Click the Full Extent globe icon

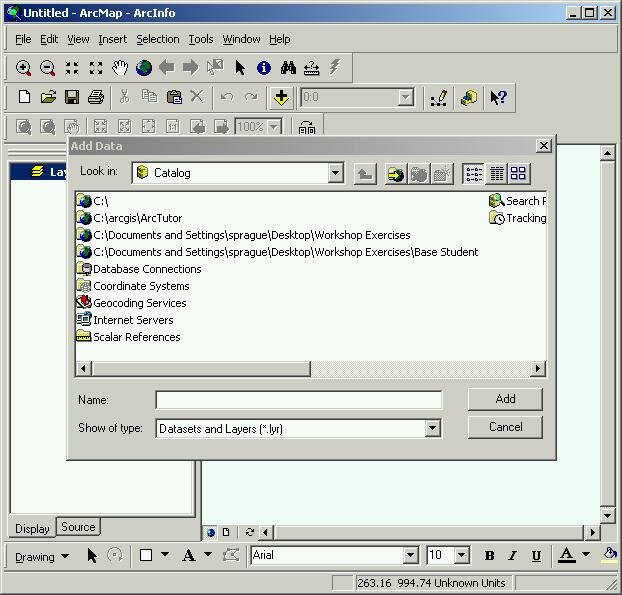144,68
